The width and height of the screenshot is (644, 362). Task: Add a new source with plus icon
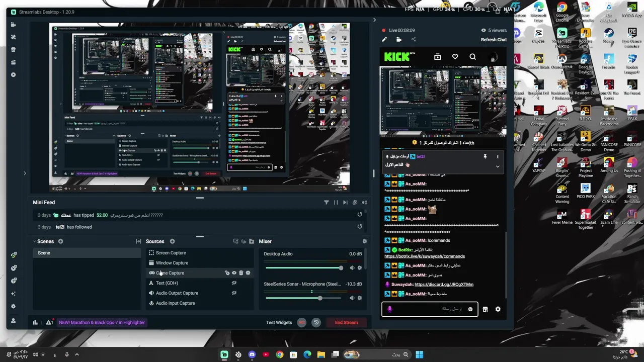tap(172, 241)
